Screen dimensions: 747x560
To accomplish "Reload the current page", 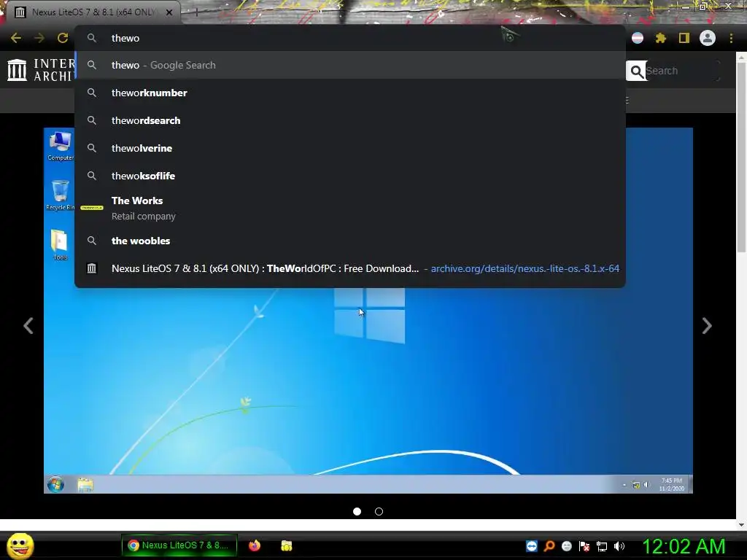I will (x=63, y=38).
